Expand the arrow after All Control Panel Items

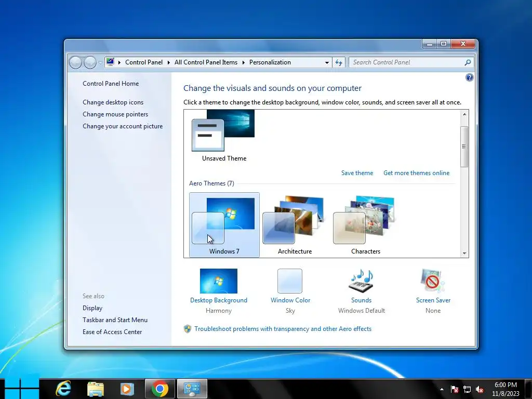pos(244,62)
